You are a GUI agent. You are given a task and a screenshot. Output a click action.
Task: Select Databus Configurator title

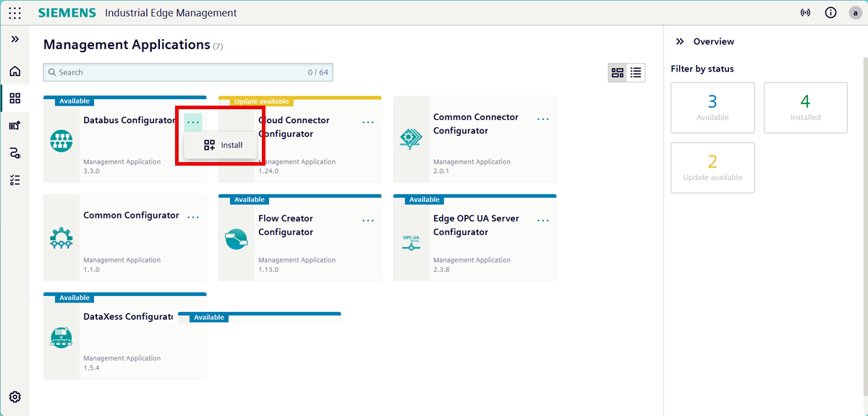(x=129, y=120)
